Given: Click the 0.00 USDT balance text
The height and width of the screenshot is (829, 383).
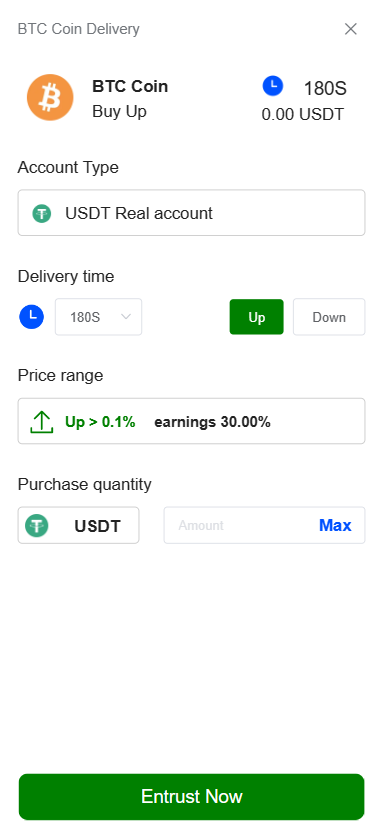Looking at the screenshot, I should click(303, 114).
